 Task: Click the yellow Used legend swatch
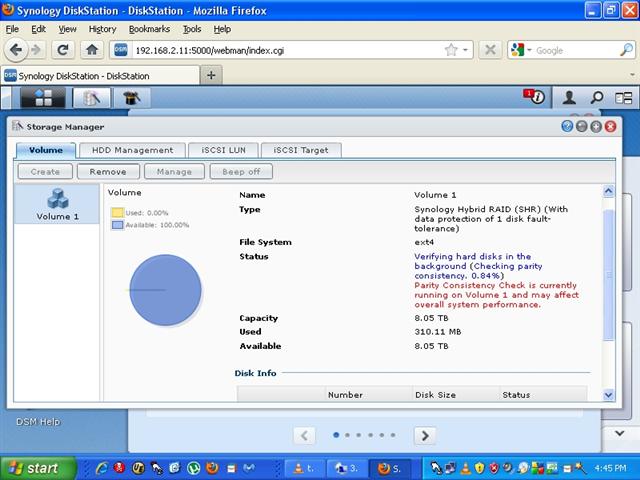click(x=118, y=213)
